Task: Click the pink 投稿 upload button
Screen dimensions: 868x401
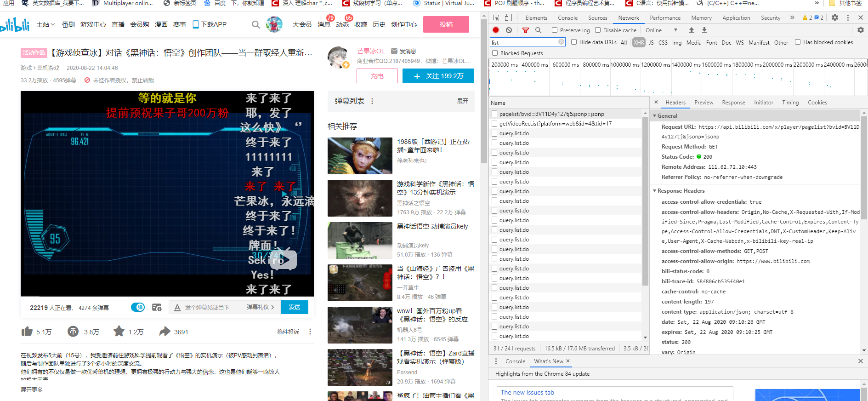Action: (x=446, y=24)
